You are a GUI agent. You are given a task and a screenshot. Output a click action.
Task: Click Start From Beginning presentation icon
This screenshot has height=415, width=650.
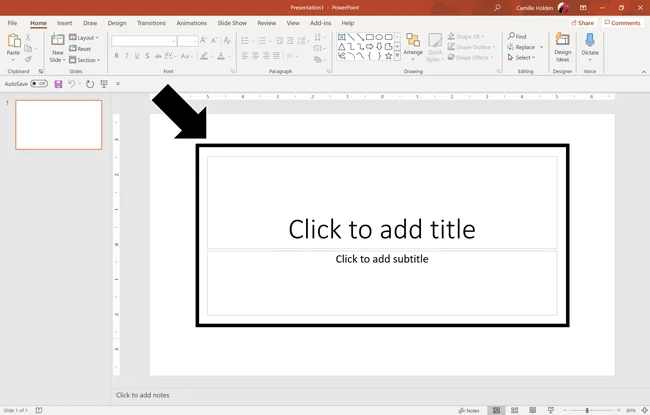pos(104,84)
